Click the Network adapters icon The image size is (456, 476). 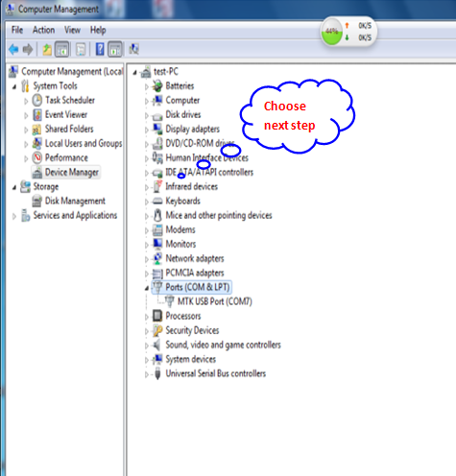point(157,258)
